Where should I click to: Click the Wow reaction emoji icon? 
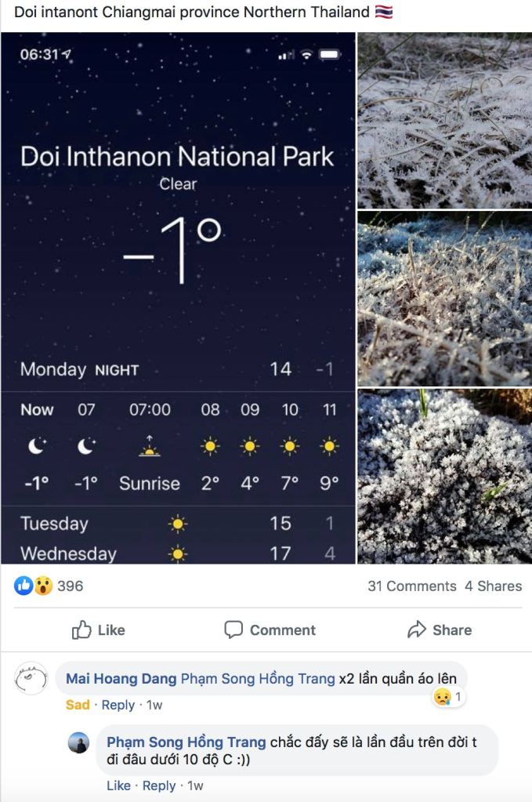point(42,586)
